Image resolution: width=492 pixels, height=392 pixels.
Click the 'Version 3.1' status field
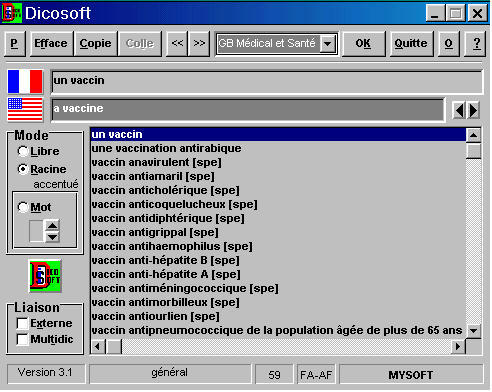pos(46,373)
